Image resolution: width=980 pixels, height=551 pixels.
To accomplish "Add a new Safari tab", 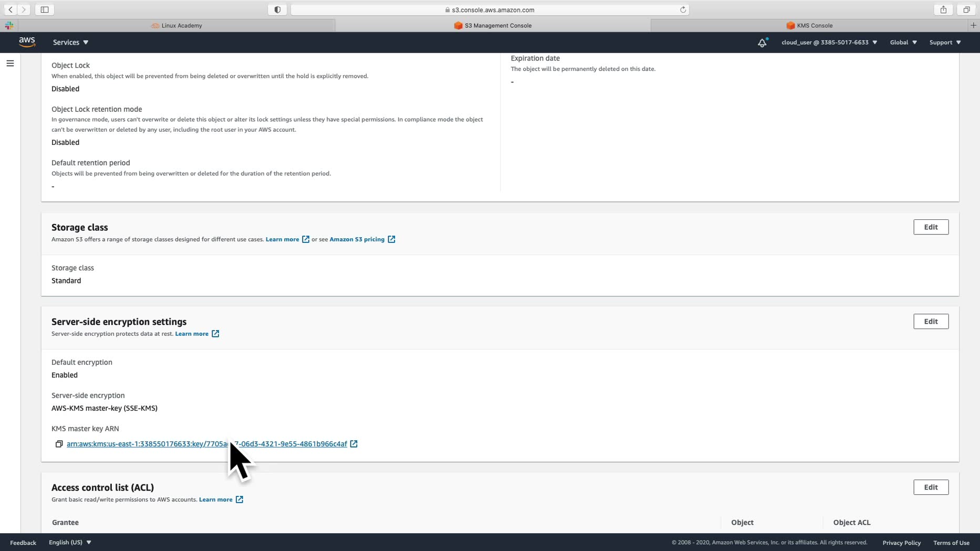I will 973,25.
